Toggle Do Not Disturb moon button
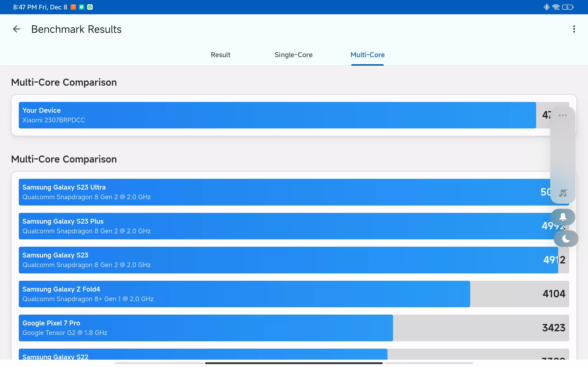This screenshot has height=367, width=588. (x=566, y=239)
